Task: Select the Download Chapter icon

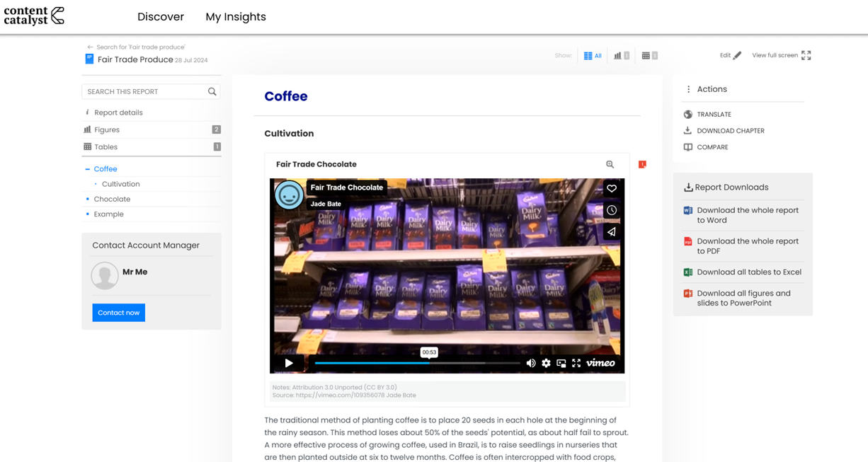Action: point(686,130)
